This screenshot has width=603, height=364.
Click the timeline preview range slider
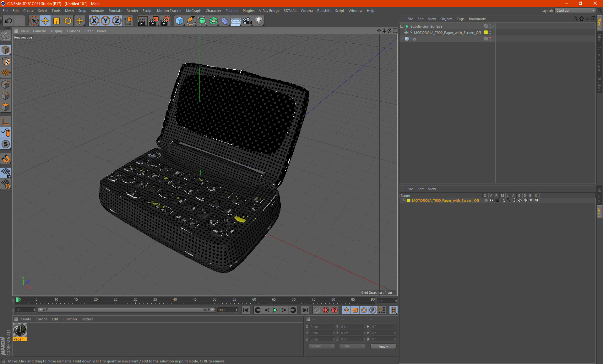[x=126, y=310]
